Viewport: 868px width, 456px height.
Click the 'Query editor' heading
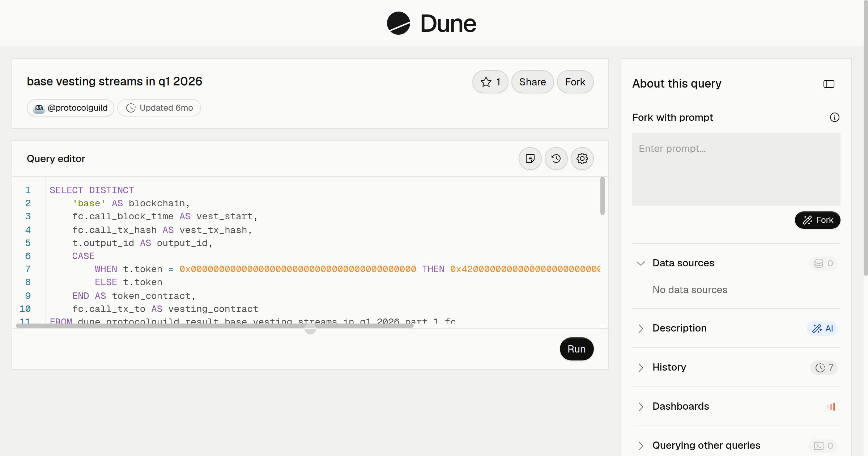pyautogui.click(x=56, y=159)
